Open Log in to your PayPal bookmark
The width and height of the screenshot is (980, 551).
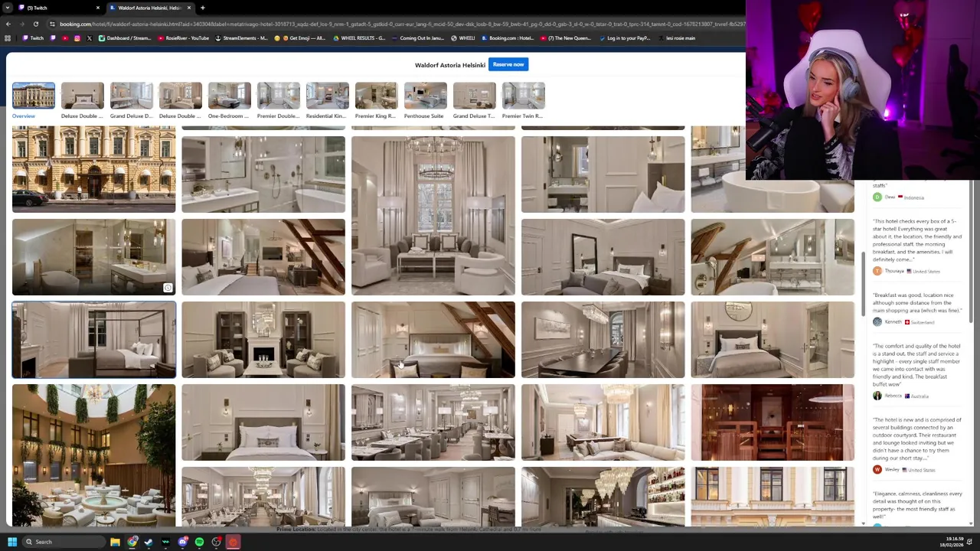[624, 38]
